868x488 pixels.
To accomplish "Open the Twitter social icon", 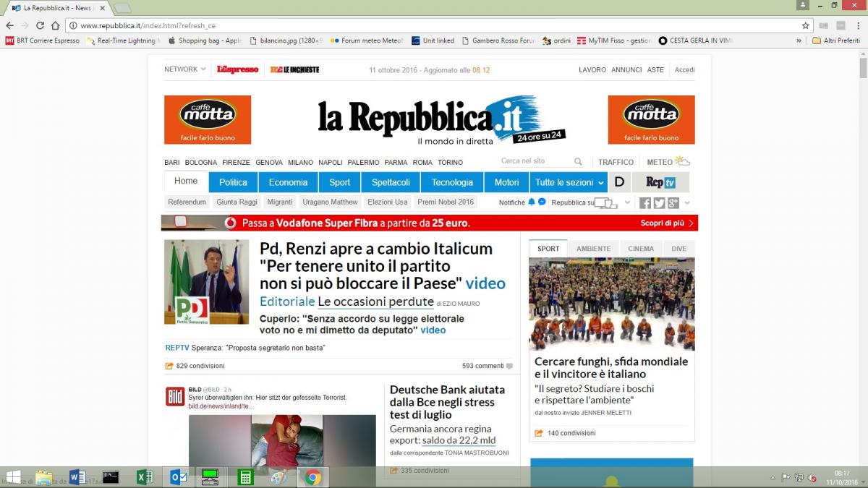I will 659,203.
